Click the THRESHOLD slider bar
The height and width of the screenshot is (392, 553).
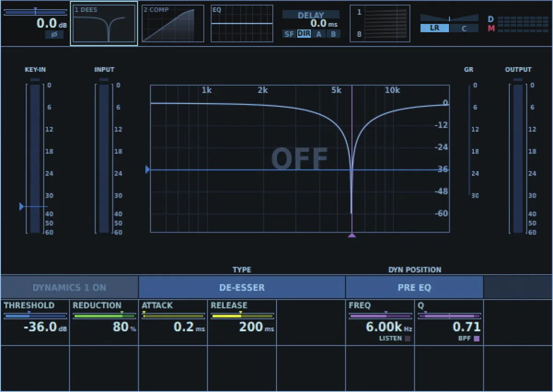[x=35, y=316]
